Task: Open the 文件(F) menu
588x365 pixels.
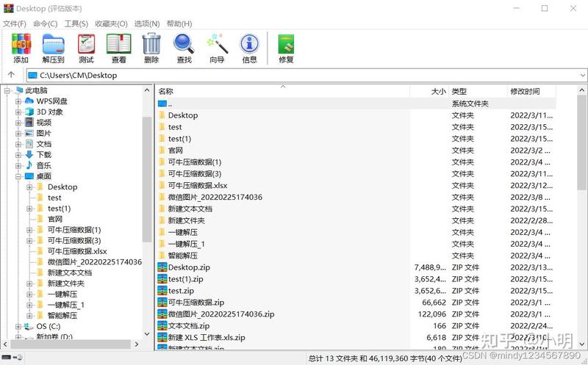Action: [15, 24]
